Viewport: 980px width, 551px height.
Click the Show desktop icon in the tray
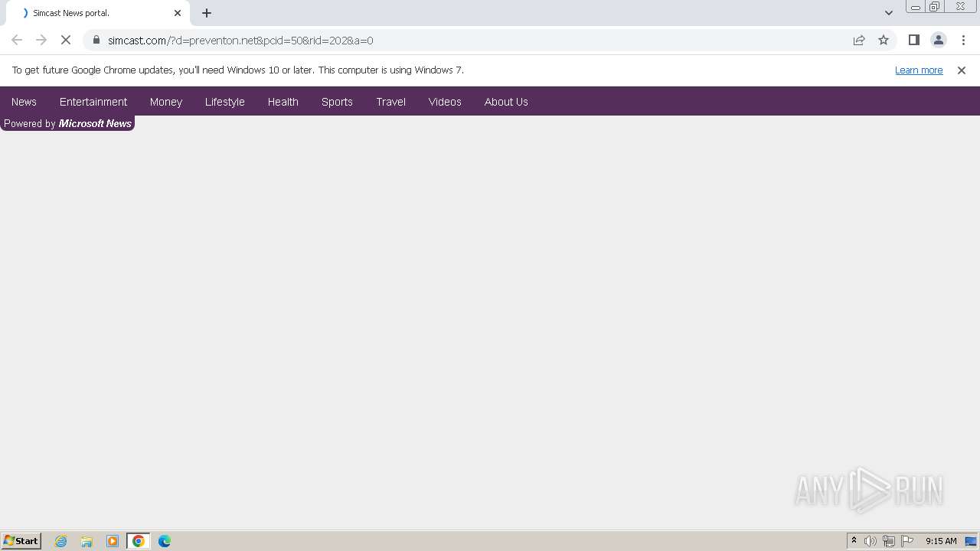coord(971,541)
